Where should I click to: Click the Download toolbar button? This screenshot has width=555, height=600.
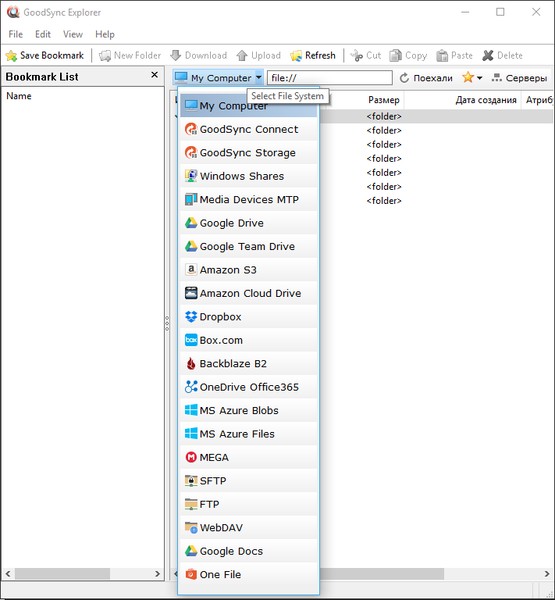[199, 55]
